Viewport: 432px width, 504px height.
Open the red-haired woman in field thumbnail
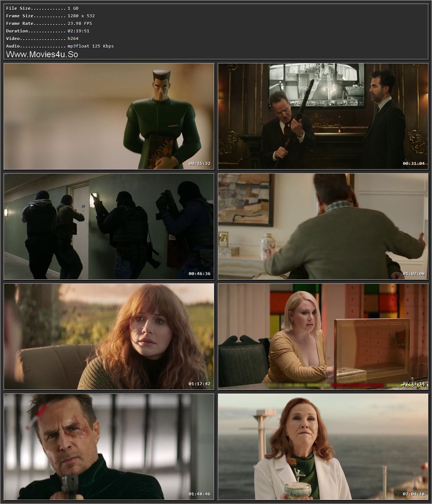coord(109,337)
